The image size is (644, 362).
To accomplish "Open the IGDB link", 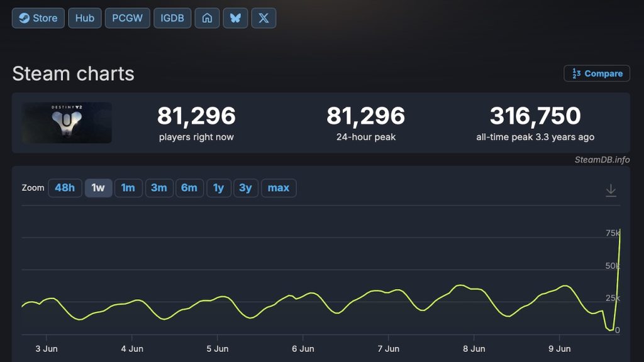I will coord(172,18).
